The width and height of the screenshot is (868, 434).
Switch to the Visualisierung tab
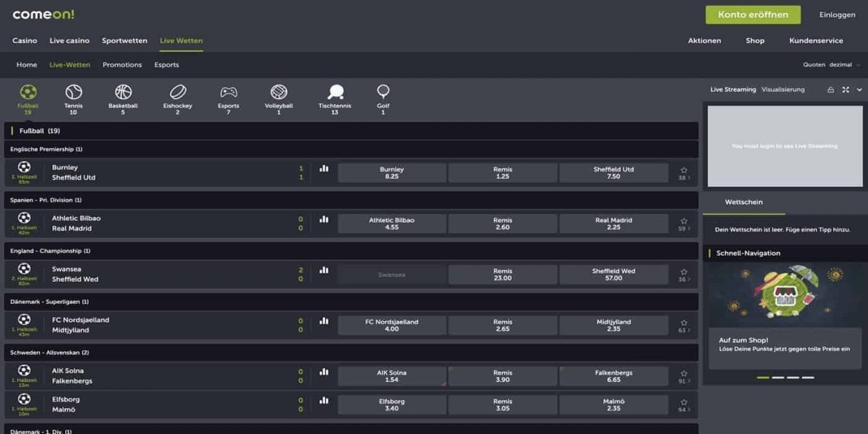(x=783, y=90)
